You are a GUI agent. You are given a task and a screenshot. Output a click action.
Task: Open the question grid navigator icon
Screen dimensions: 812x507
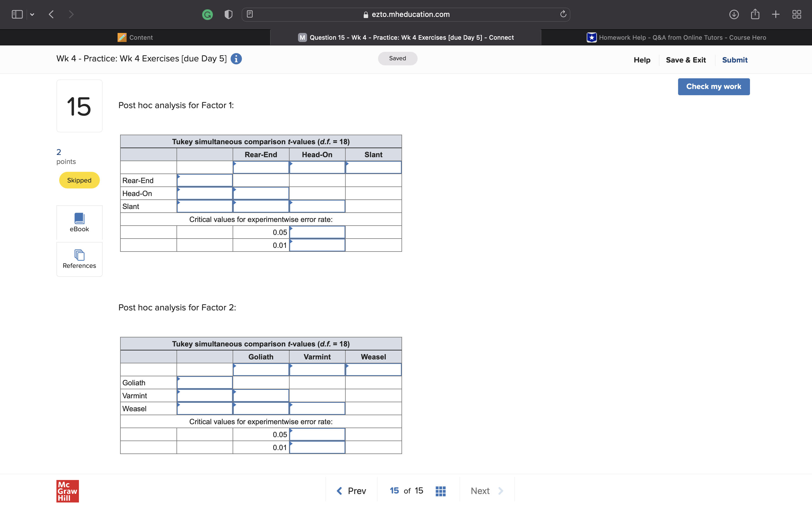pyautogui.click(x=440, y=491)
